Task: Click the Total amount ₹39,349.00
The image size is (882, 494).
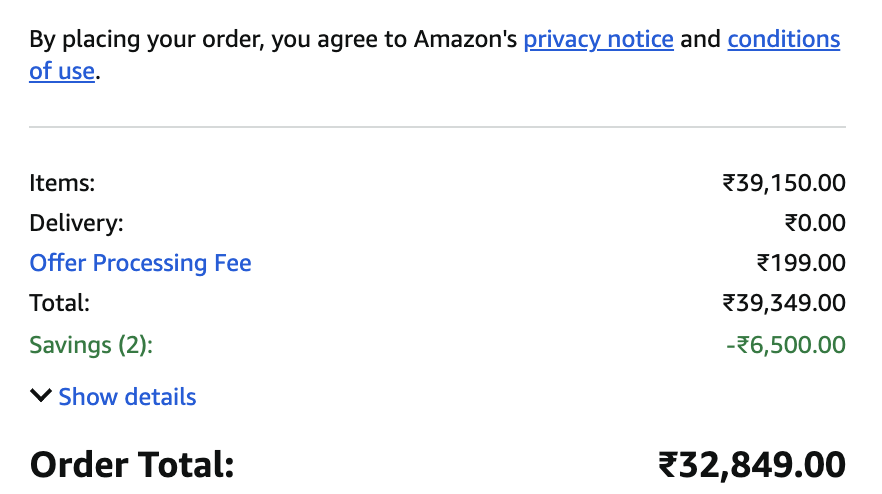Action: tap(784, 303)
